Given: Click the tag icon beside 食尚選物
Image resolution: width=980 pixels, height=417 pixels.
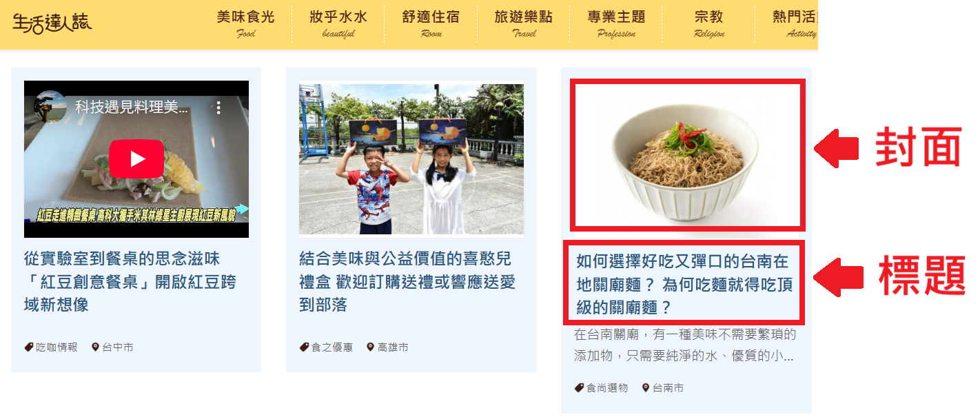Looking at the screenshot, I should (579, 387).
